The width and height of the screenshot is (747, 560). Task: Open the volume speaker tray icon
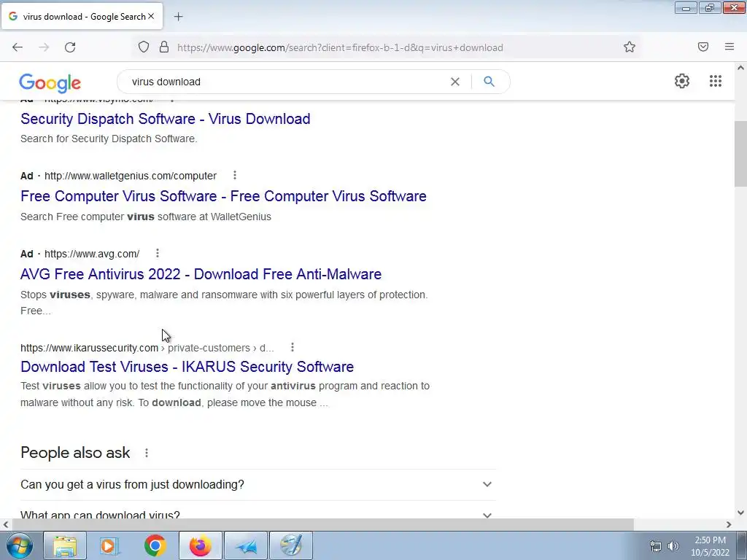[x=673, y=546]
